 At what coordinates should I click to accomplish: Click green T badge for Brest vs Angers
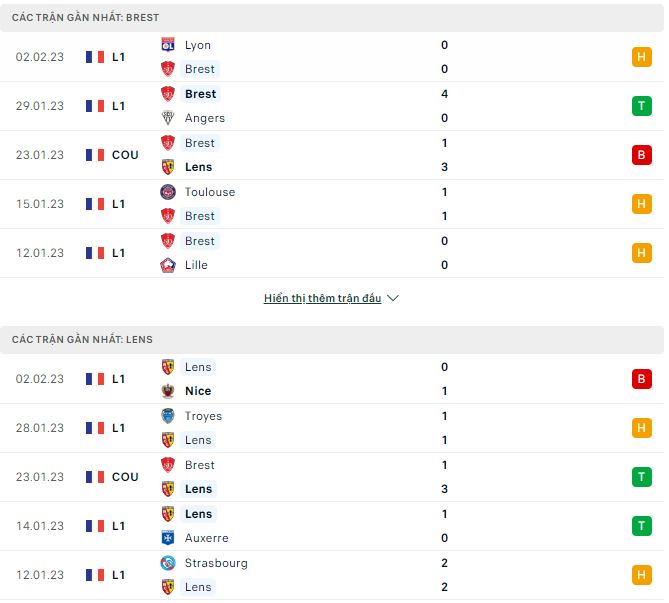point(641,106)
